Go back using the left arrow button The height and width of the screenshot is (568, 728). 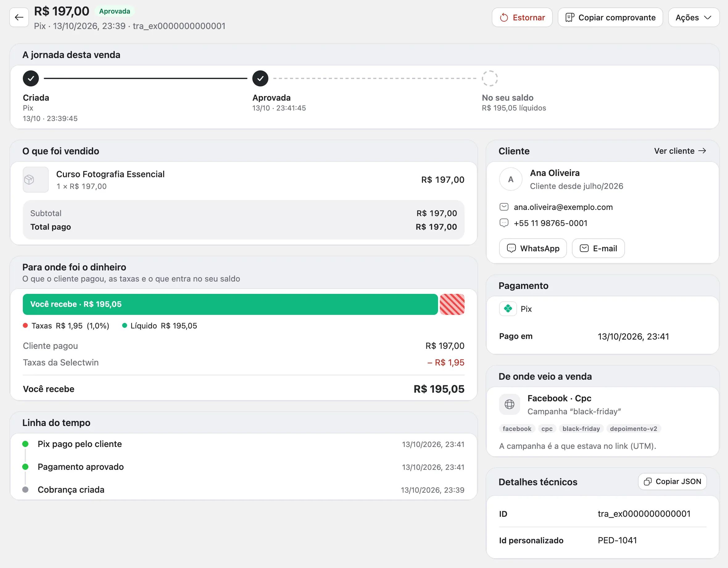(x=19, y=17)
